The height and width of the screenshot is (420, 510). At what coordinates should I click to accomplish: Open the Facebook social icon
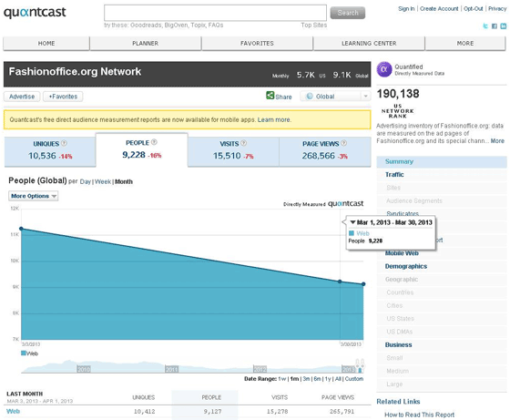click(x=495, y=26)
